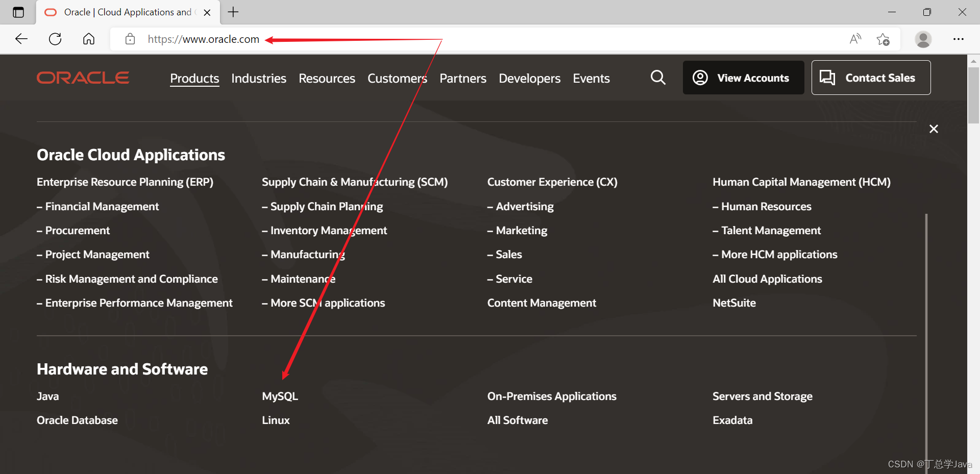
Task: Open Project Management link
Action: (93, 255)
